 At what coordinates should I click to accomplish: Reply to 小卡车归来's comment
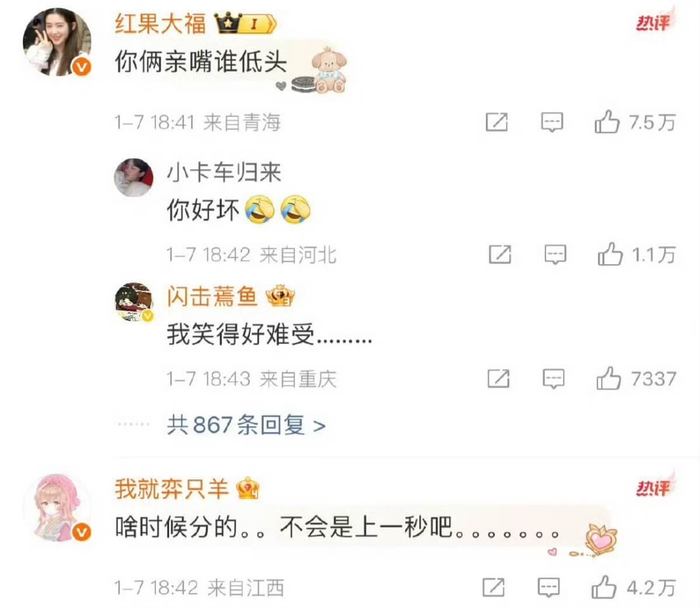[x=555, y=254]
